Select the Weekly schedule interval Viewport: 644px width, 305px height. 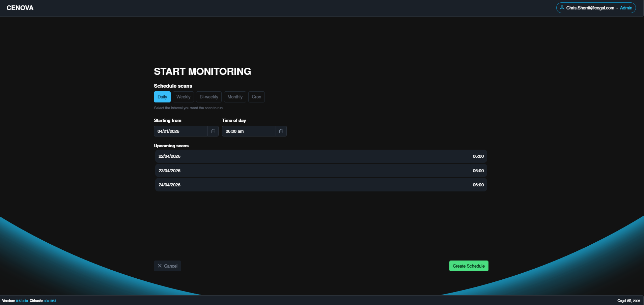pyautogui.click(x=183, y=97)
